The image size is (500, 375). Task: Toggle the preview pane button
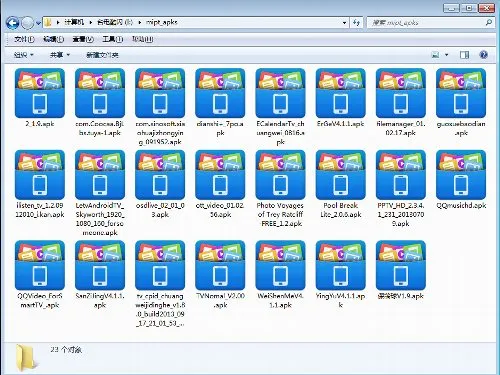[464, 55]
